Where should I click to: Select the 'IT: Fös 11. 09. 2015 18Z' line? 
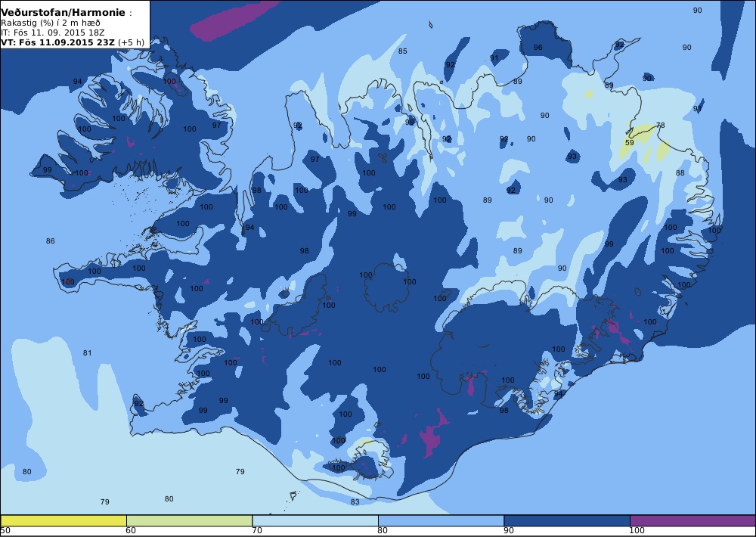pos(53,33)
